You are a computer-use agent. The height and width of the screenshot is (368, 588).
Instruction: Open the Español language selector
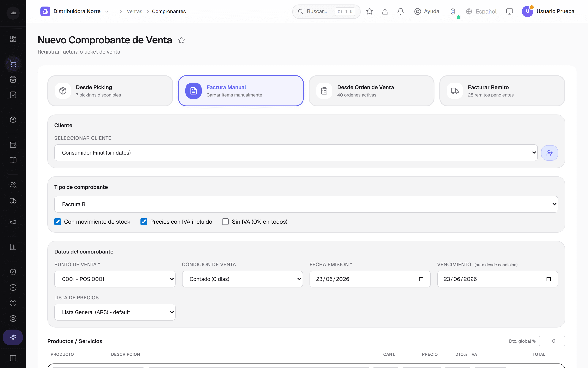point(481,11)
